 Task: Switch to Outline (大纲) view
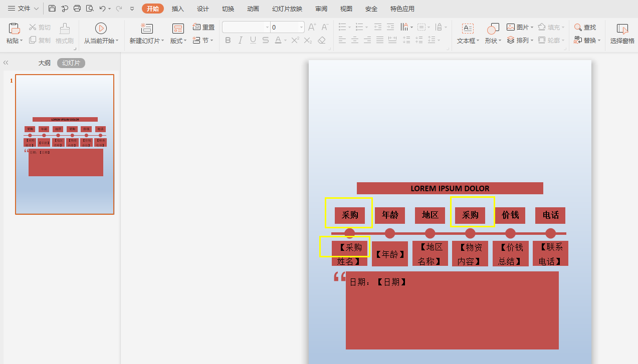coord(45,63)
